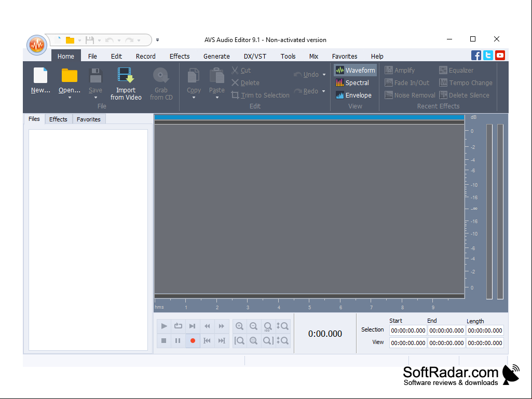Open the Redo history dropdown in the ribbon
Viewport: 532px width, 399px height.
(324, 91)
